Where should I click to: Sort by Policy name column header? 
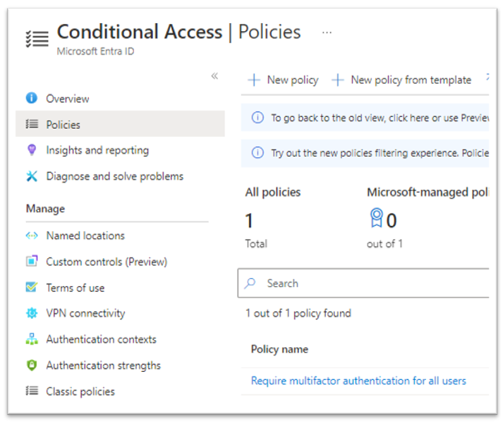[x=279, y=349]
